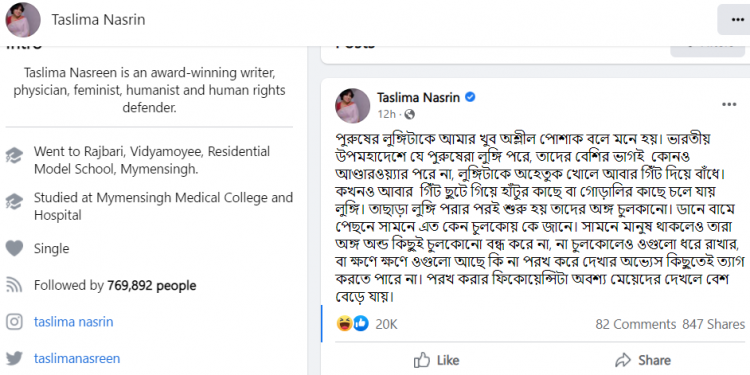The width and height of the screenshot is (750, 375).
Task: Click the verified badge next to Taslima Nasrin
Action: coord(470,98)
